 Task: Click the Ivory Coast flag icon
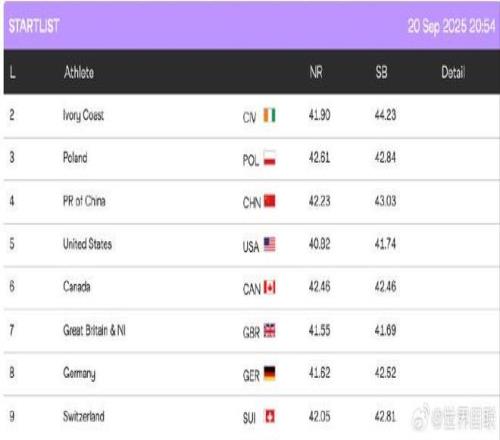point(270,115)
